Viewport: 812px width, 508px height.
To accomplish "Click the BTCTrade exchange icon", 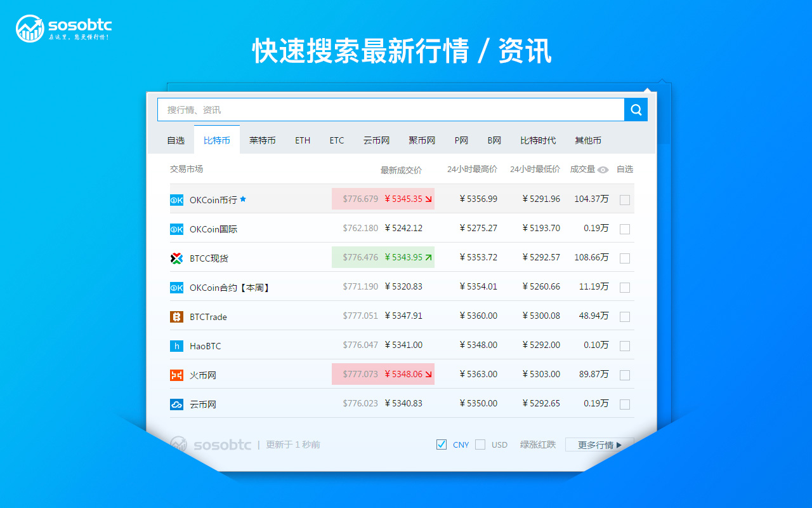I will 176,317.
